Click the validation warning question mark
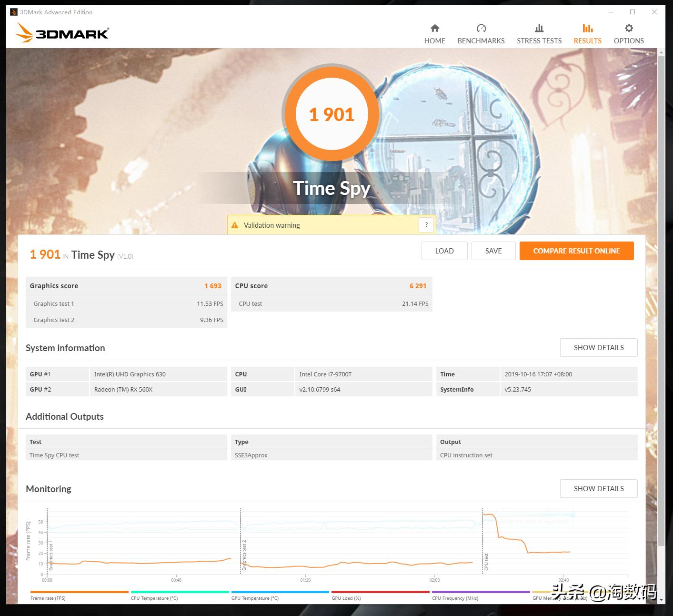The width and height of the screenshot is (673, 616). [x=426, y=224]
